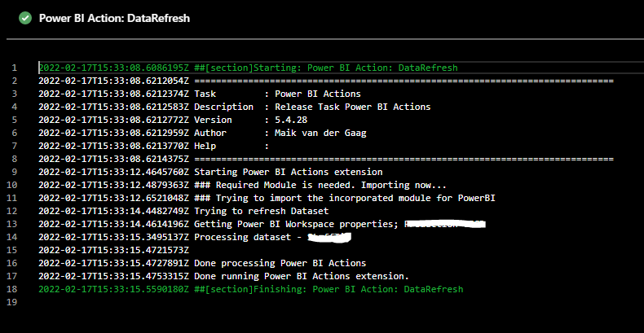Click line number 19 in the gutter
This screenshot has width=644, height=333.
(12, 303)
